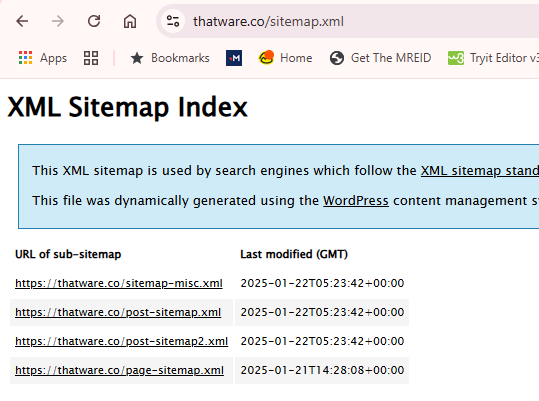Select the post-sitemap2.xml last modified timestamp

coord(322,341)
